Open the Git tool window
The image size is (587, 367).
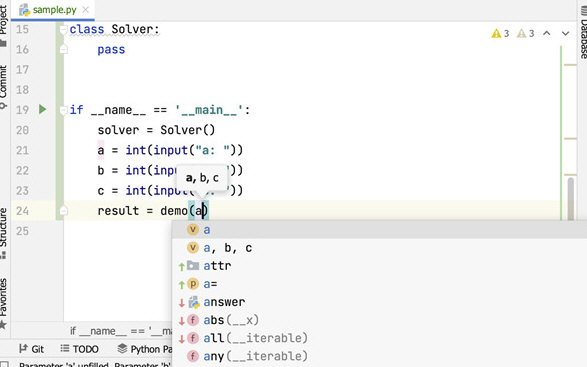pyautogui.click(x=31, y=349)
